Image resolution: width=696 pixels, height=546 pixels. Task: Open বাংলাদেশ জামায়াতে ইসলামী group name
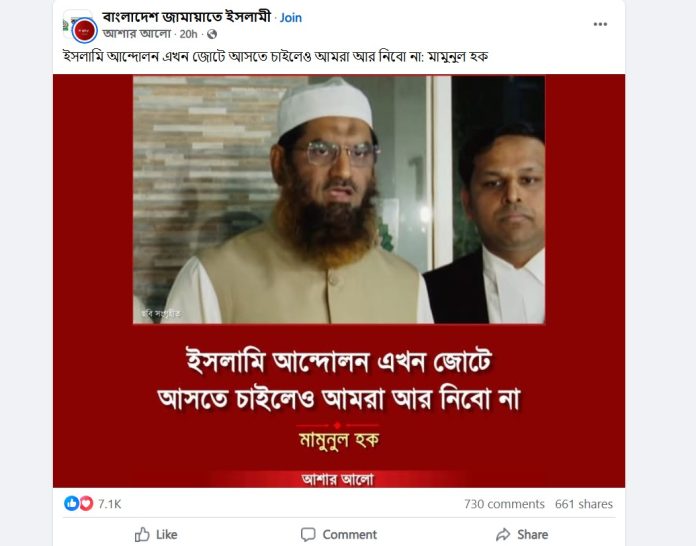pos(186,17)
